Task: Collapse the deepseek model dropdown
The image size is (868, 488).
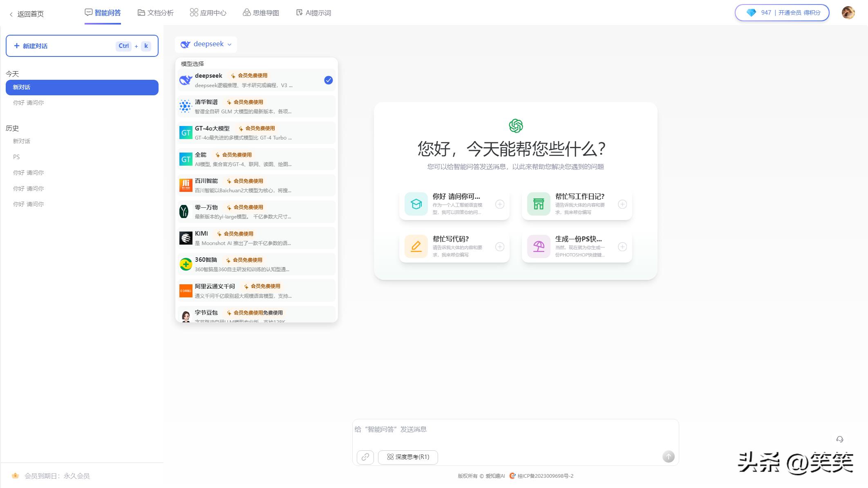Action: 206,44
